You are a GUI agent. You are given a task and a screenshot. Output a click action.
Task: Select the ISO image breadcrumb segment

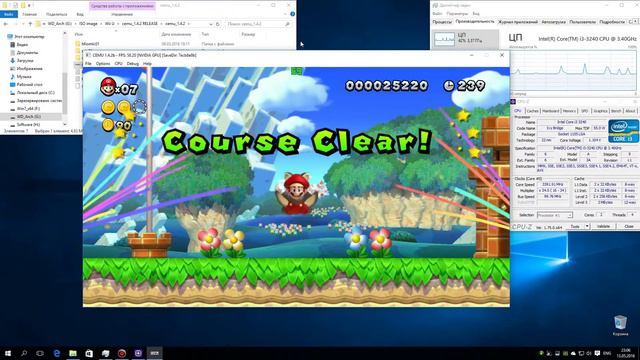click(88, 24)
